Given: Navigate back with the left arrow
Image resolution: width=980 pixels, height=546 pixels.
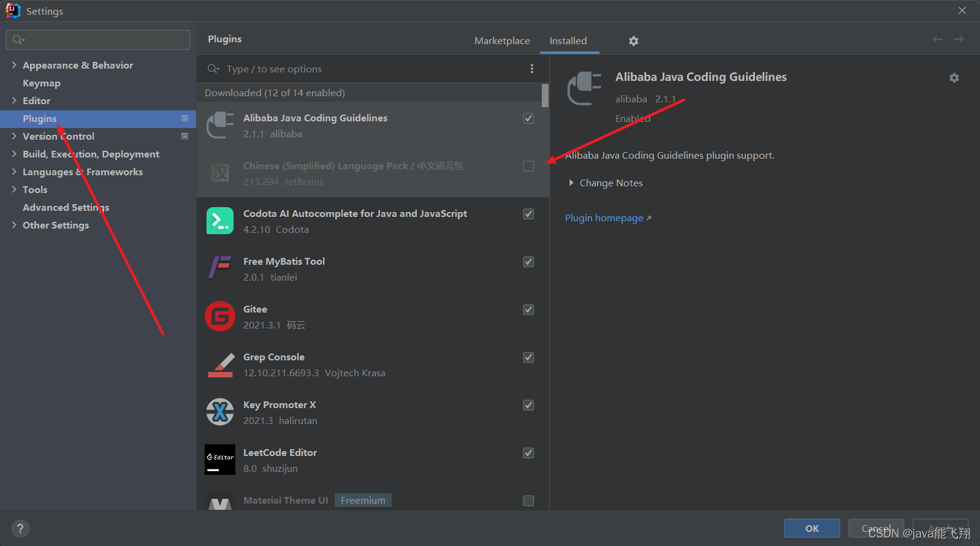Looking at the screenshot, I should (937, 39).
